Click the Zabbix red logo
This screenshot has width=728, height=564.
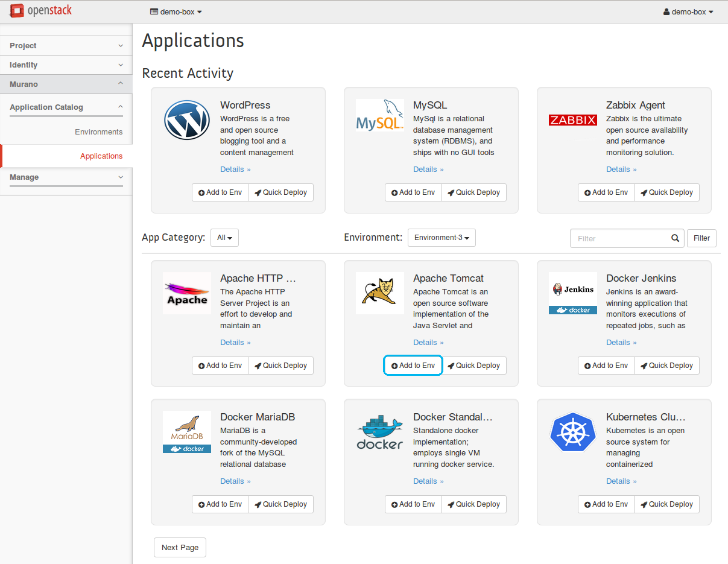(572, 120)
